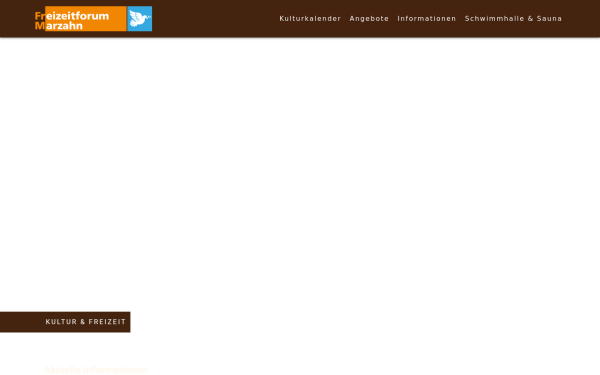
Task: Click the white dove icon on blue
Action: pos(140,19)
